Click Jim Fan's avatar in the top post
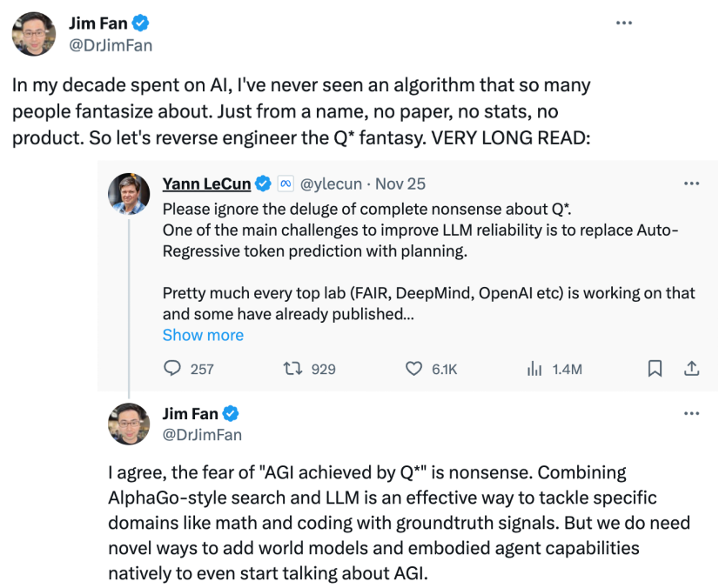 pyautogui.click(x=32, y=34)
